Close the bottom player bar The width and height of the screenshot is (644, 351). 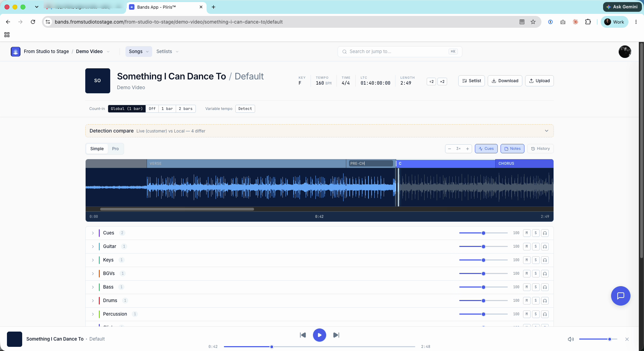627,339
